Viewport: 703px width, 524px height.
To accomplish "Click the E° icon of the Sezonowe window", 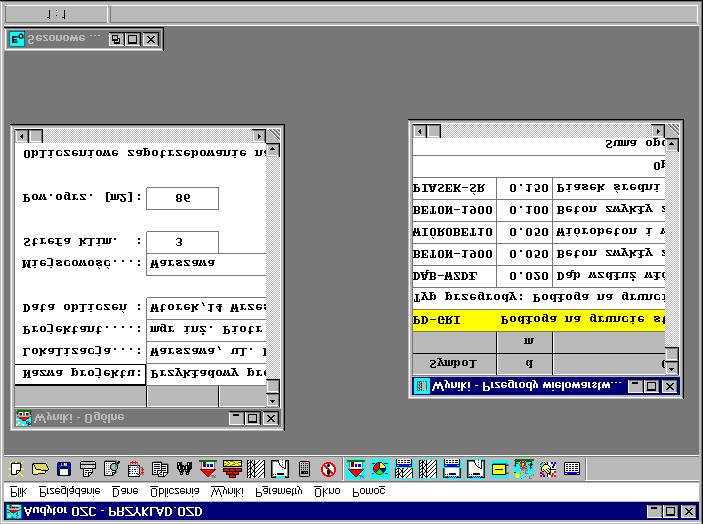I will click(17, 39).
